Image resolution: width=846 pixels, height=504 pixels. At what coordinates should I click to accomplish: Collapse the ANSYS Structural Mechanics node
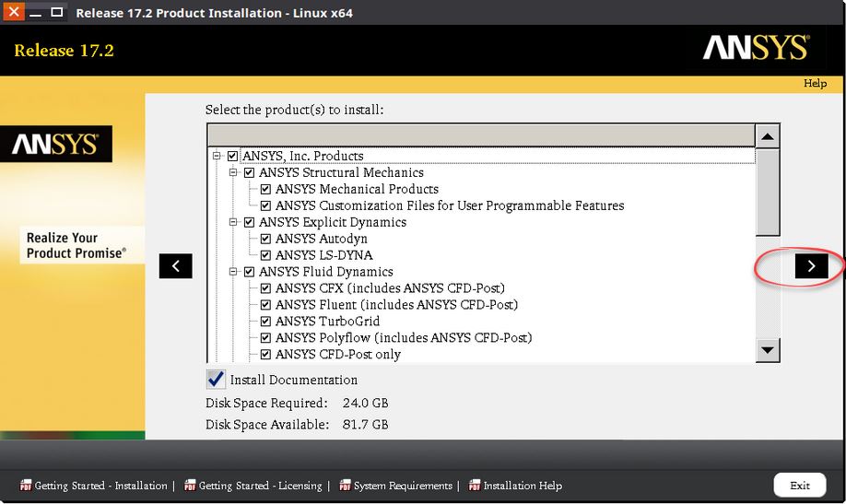233,172
